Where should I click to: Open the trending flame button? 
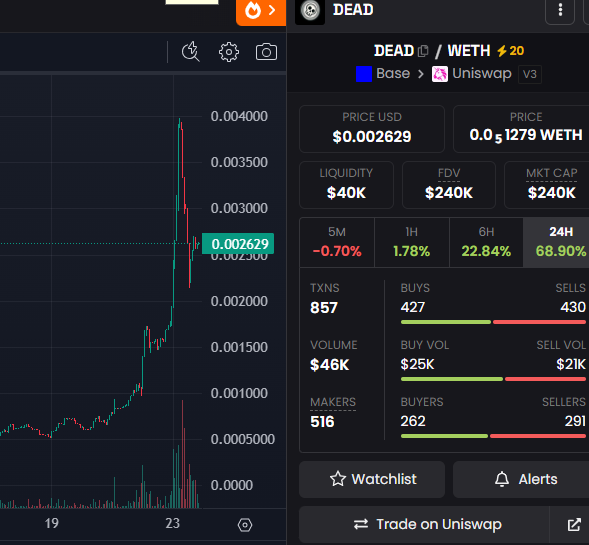tap(261, 11)
